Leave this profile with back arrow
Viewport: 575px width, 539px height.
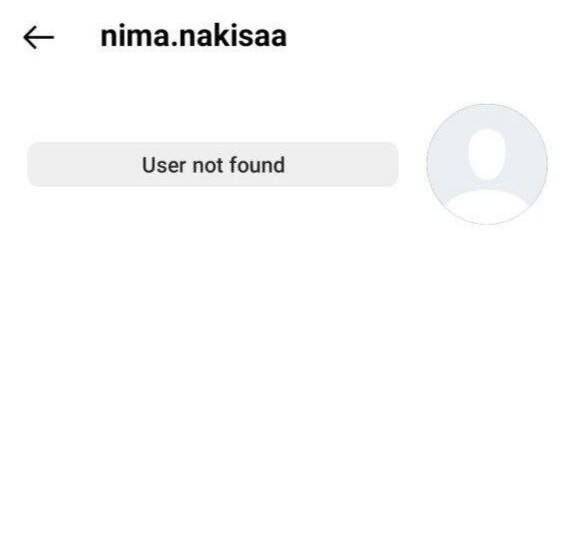(x=39, y=37)
